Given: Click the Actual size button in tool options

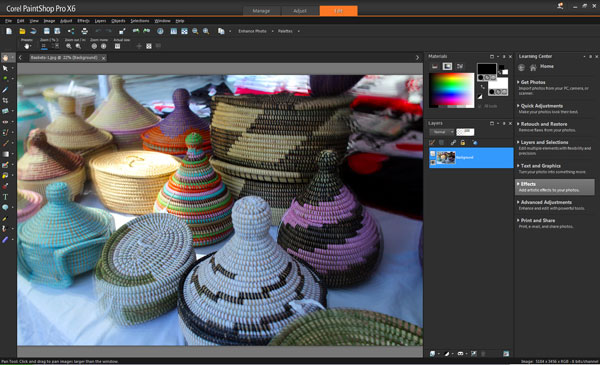Looking at the screenshot, I should point(117,46).
